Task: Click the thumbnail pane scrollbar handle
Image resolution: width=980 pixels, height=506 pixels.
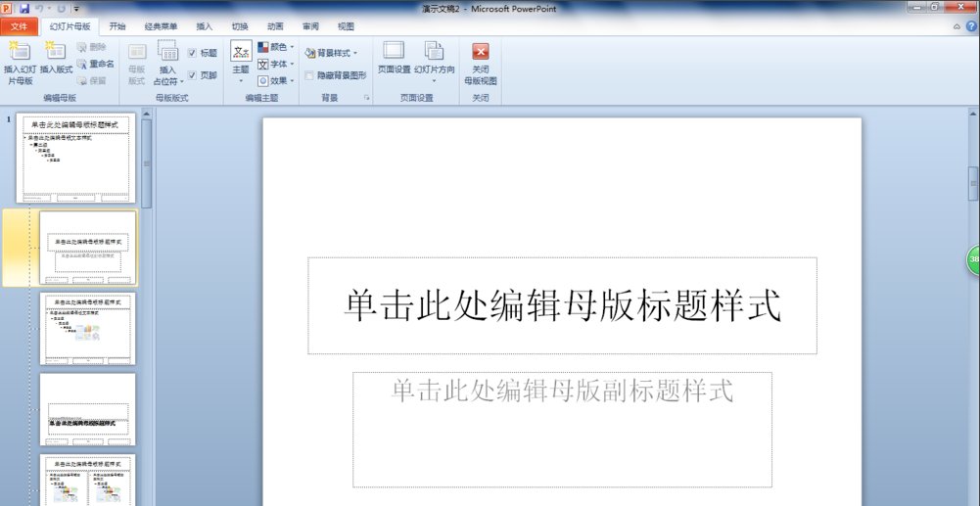Action: click(147, 163)
